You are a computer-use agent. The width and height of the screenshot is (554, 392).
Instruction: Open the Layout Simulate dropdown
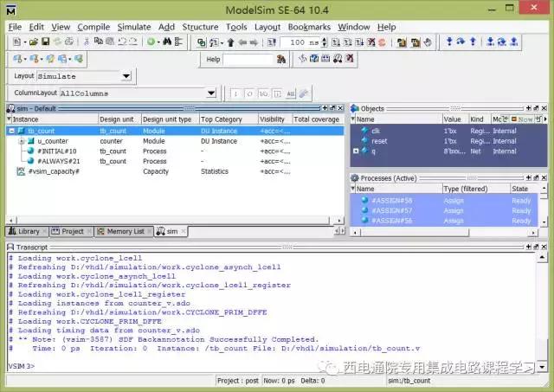click(126, 76)
